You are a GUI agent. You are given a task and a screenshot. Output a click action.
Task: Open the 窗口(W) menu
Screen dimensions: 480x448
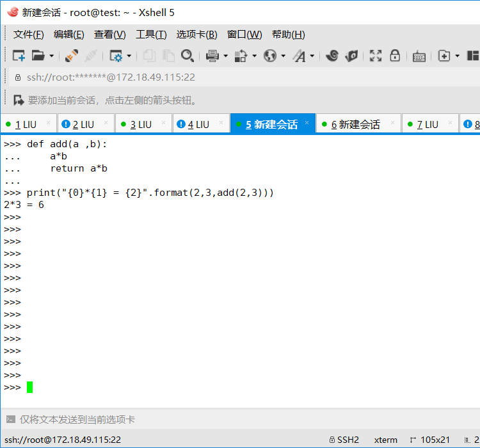tap(244, 35)
